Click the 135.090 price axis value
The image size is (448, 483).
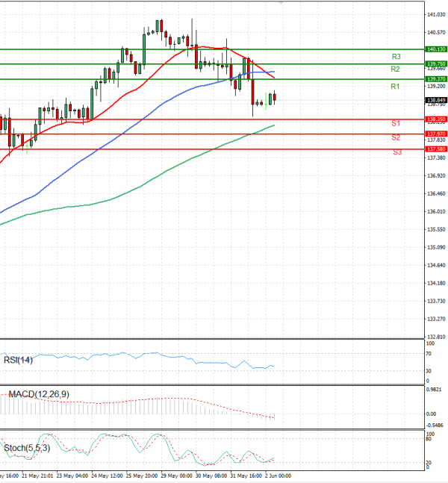436,247
